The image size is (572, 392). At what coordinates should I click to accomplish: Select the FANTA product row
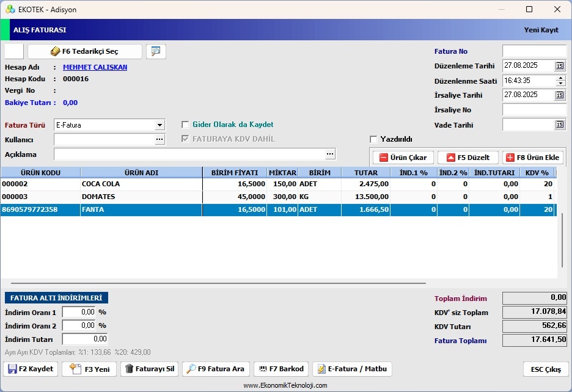pos(278,209)
